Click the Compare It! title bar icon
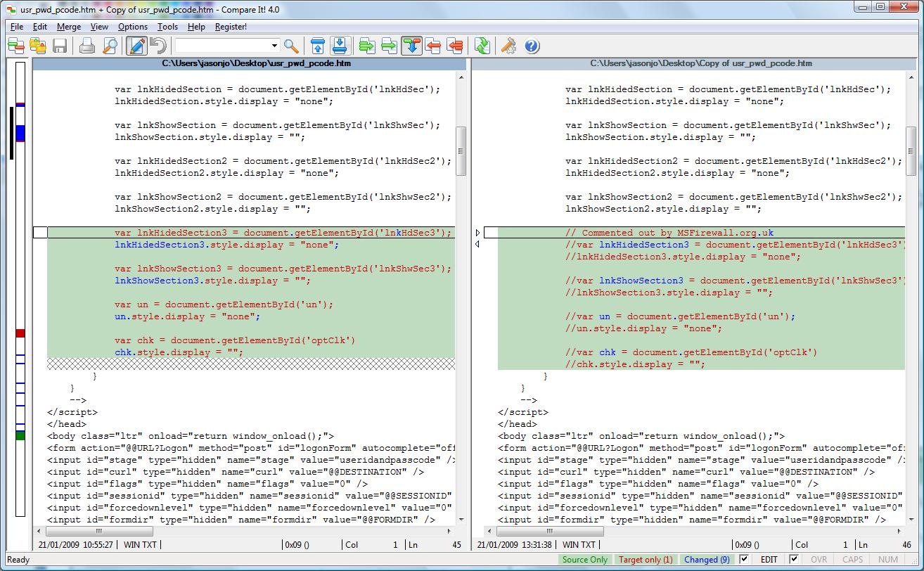 [11, 8]
